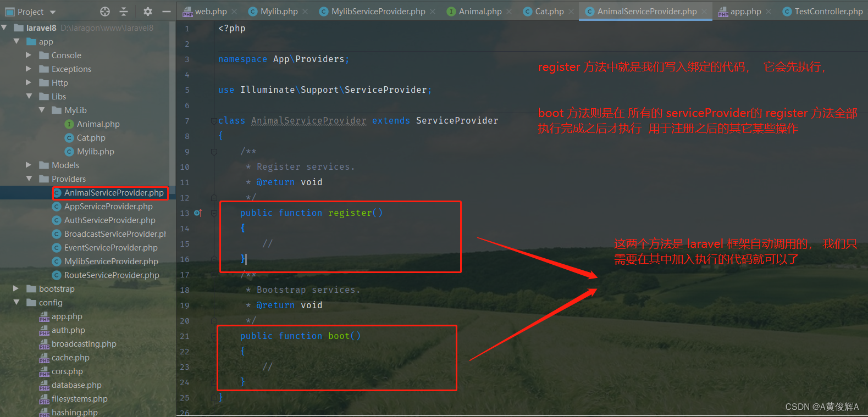
Task: Click the locate current file crosshair icon
Action: tap(105, 12)
